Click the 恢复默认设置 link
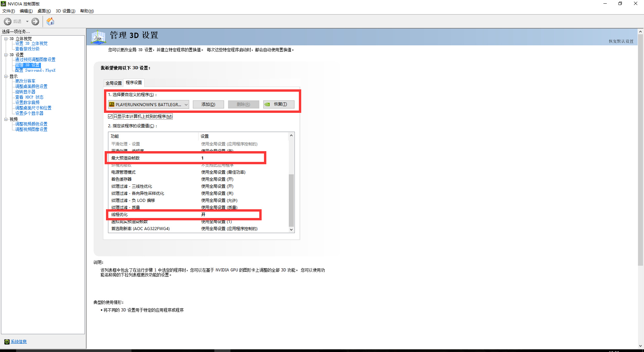The height and width of the screenshot is (352, 644). tap(621, 41)
